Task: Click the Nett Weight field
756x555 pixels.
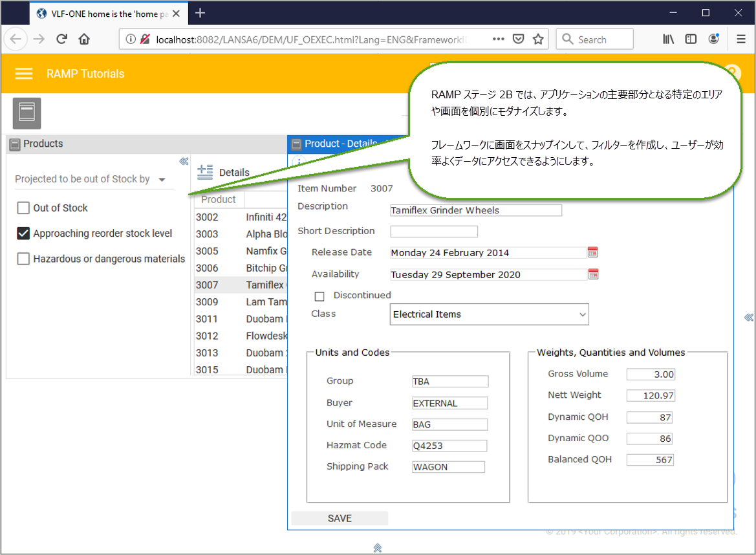Action: pyautogui.click(x=651, y=395)
